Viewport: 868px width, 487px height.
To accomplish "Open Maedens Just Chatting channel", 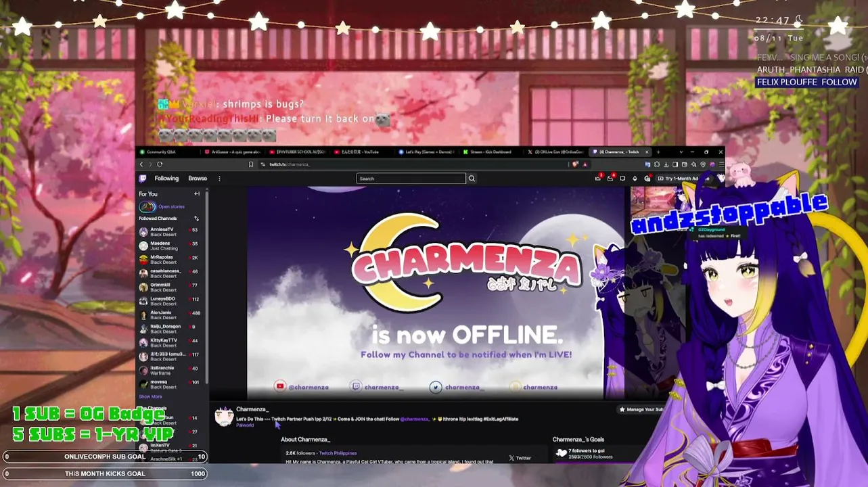I will pos(170,246).
